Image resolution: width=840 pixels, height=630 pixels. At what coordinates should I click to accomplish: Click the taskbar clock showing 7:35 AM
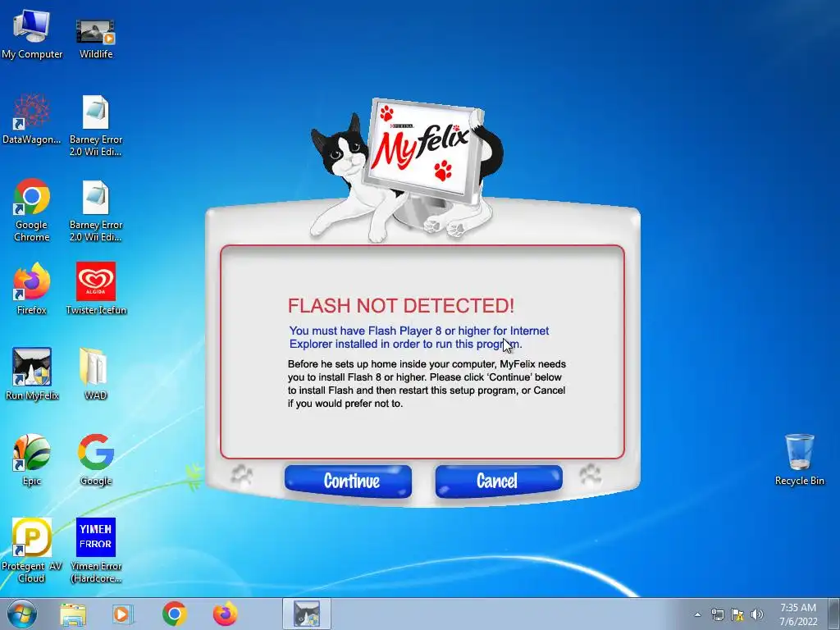coord(798,614)
